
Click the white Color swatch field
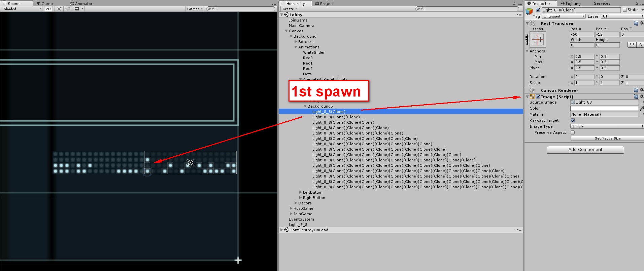point(604,108)
